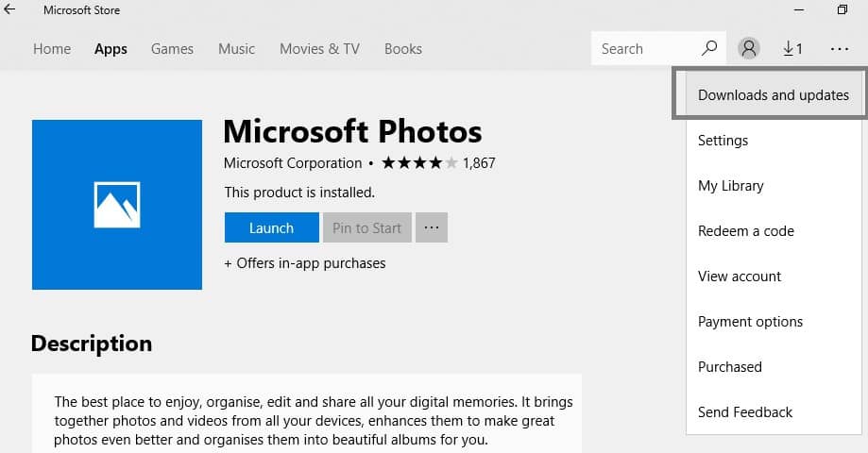Switch to the Books tab
The image size is (868, 453).
[403, 49]
